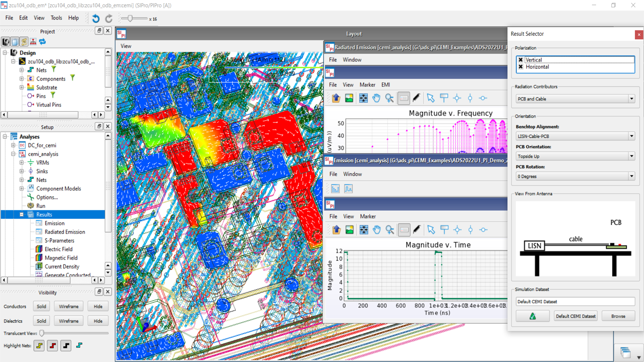The image size is (644, 362).
Task: Open the Tools menu
Action: tap(56, 18)
